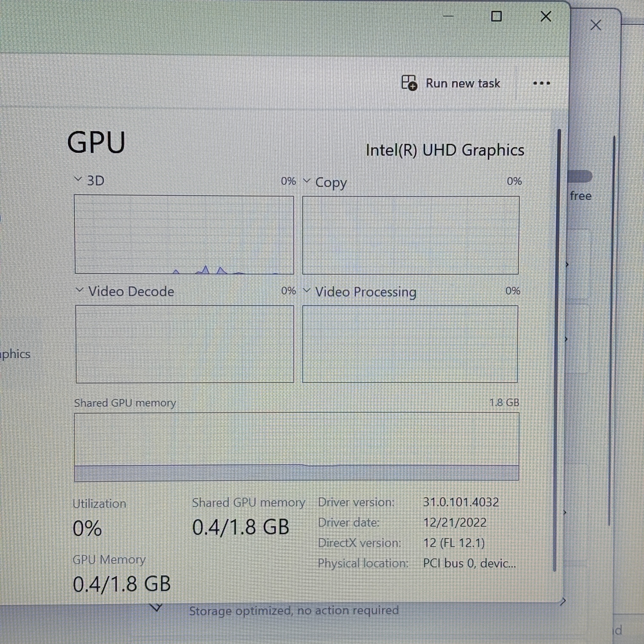Open the 3D engine dropdown
Viewport: 644px width, 644px height.
click(78, 179)
